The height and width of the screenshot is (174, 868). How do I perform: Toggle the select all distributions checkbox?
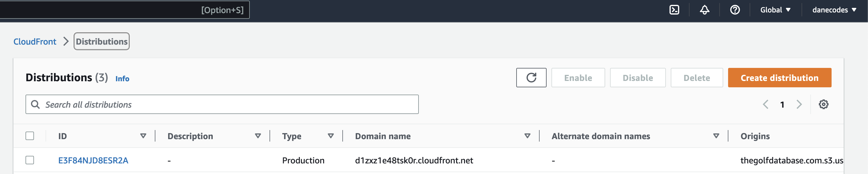click(30, 136)
